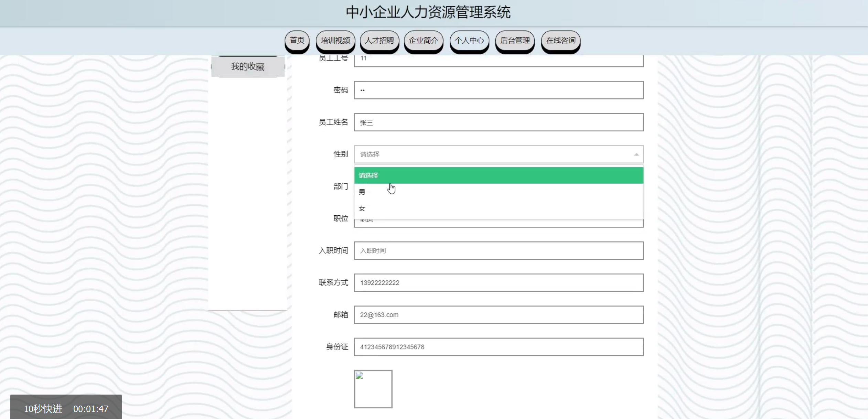Click the 联系方式 phone number field
The height and width of the screenshot is (419, 868).
tap(499, 283)
